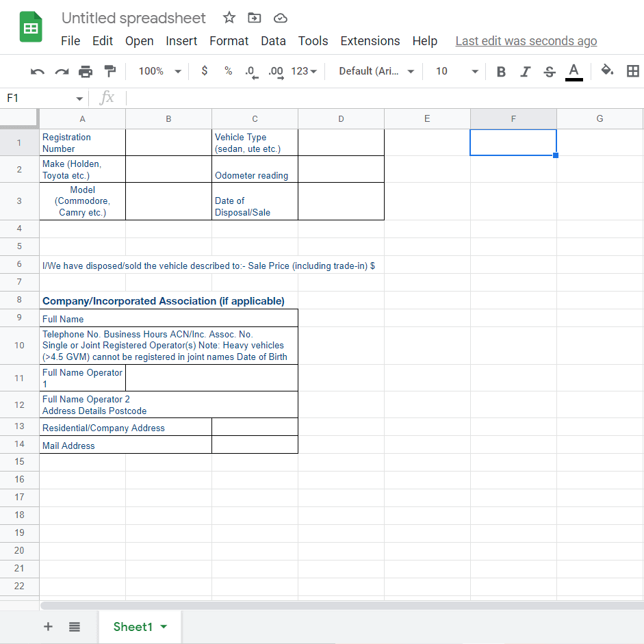Select the Mail Address cell
Image resolution: width=644 pixels, height=644 pixels.
126,445
